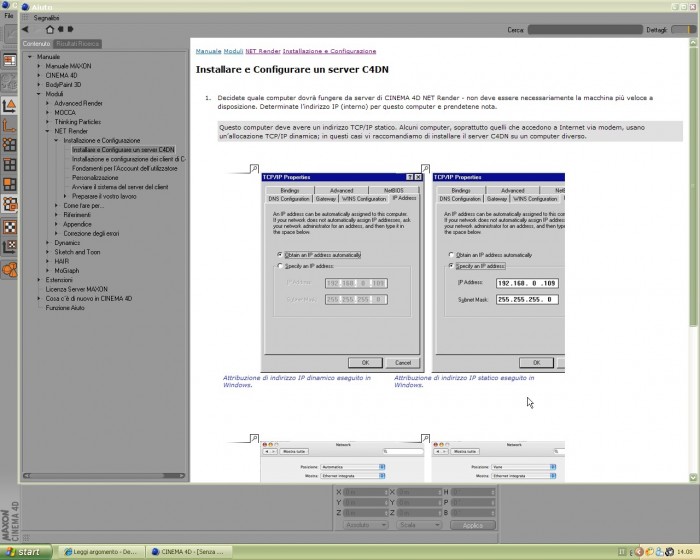Open the Windows start button
The width and height of the screenshot is (700, 560).
[x=26, y=552]
